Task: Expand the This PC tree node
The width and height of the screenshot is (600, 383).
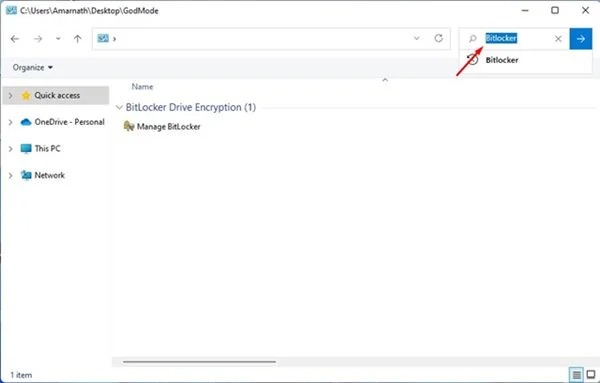Action: 11,149
